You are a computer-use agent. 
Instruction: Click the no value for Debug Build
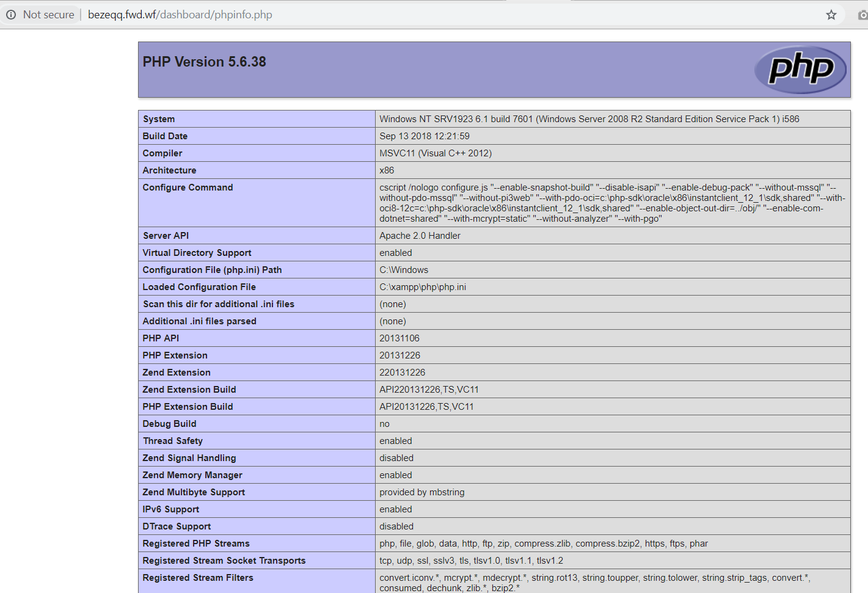(384, 424)
